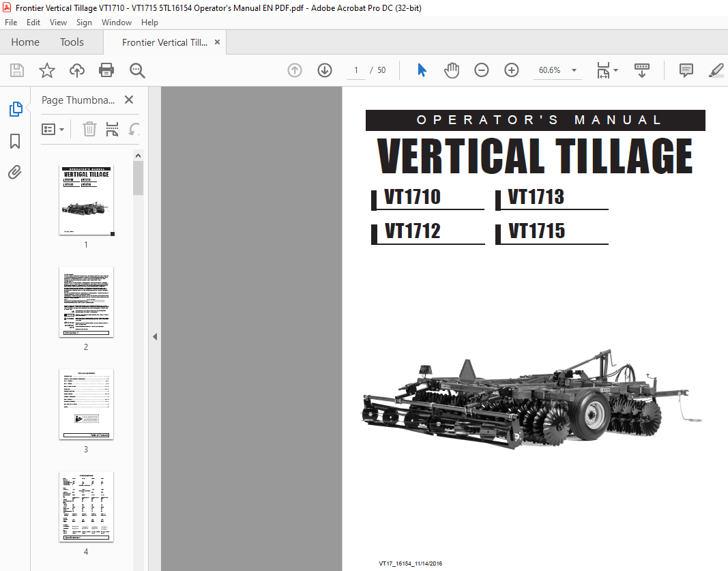
Task: Open the Bookmarks sidebar panel
Action: pos(15,141)
